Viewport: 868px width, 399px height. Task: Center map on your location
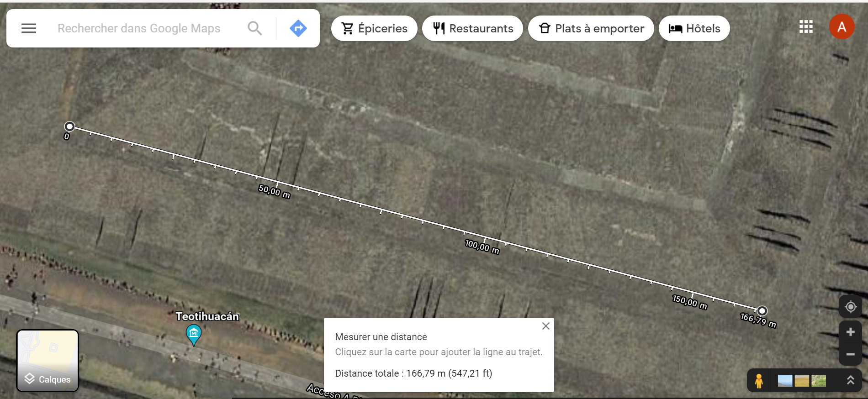[850, 307]
